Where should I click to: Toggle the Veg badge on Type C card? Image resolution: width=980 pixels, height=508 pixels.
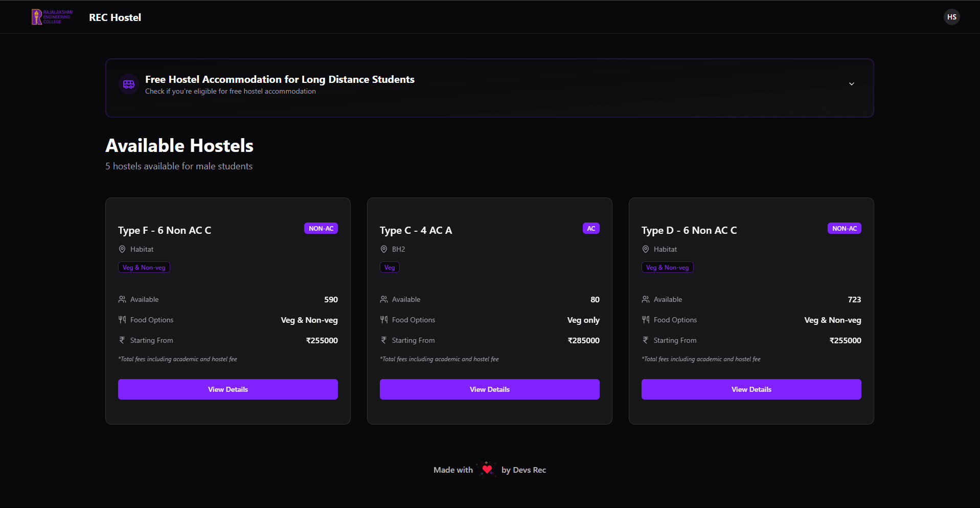click(390, 267)
